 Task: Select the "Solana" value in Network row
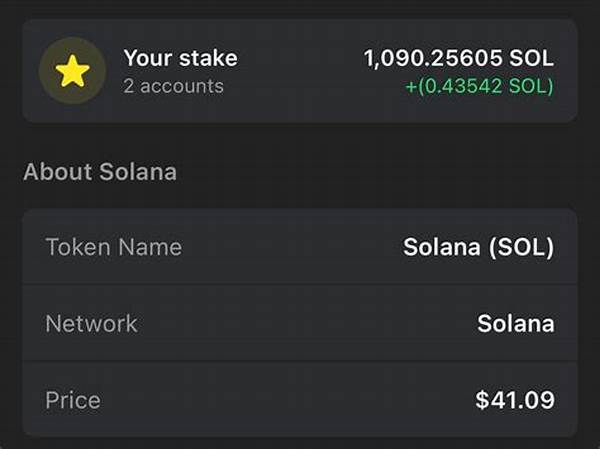coord(515,323)
